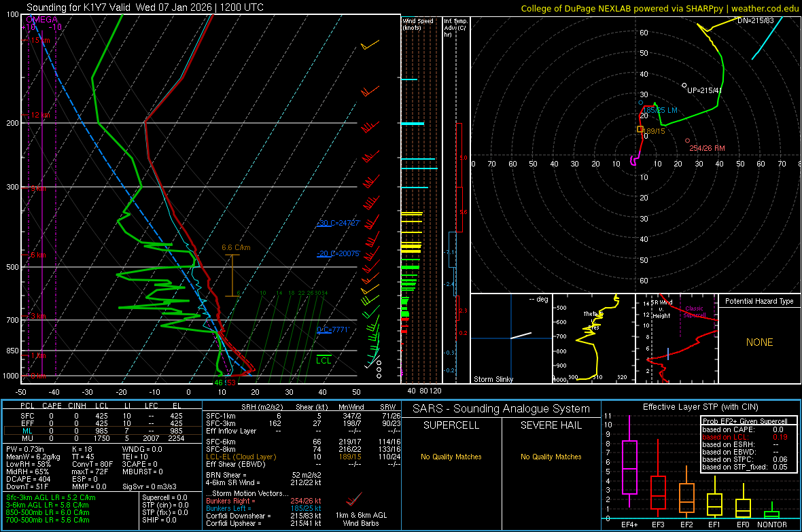Click the BRN Shear = 52 m2/s2 line
The height and width of the screenshot is (532, 802).
(264, 475)
